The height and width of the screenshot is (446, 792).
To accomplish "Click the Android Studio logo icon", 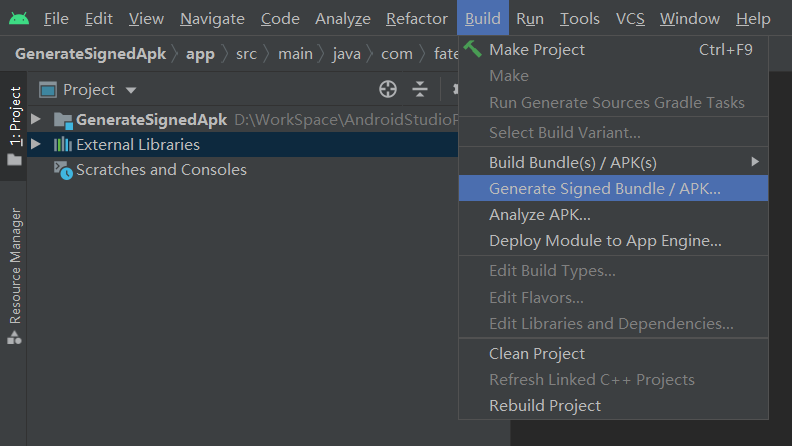I will click(19, 19).
